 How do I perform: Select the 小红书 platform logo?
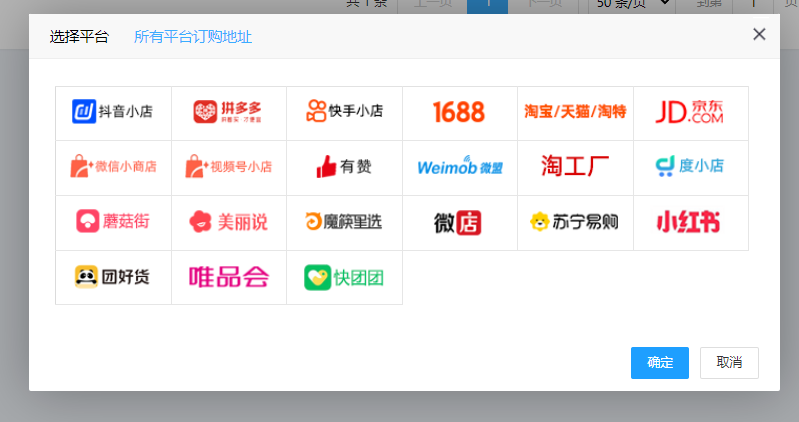(690, 222)
